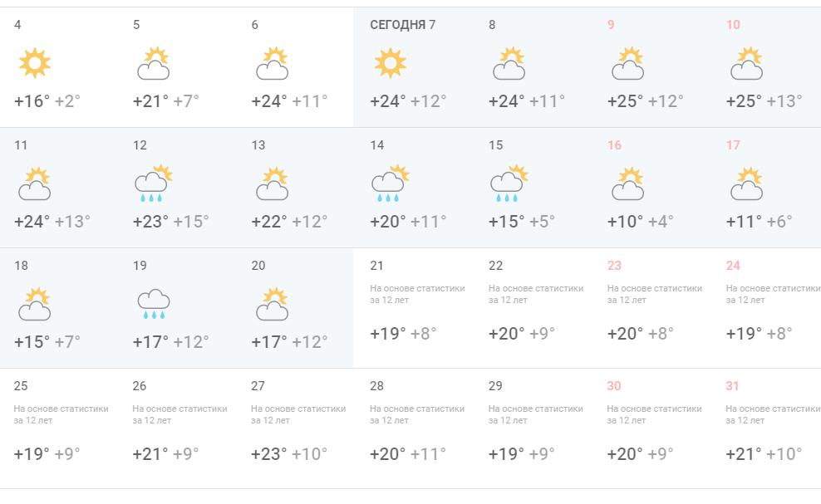Image resolution: width=821 pixels, height=504 pixels.
Task: Open day 23 weekend date
Action: tap(614, 266)
